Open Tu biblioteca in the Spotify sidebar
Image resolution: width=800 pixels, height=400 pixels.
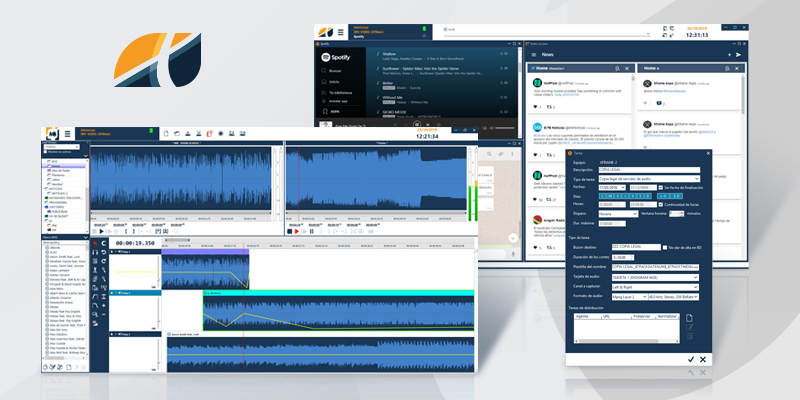click(340, 92)
